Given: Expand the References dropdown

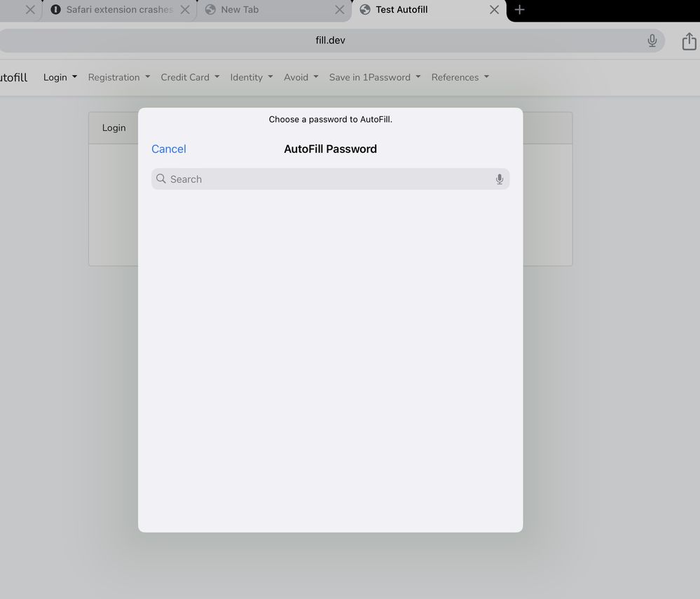Looking at the screenshot, I should (x=460, y=77).
